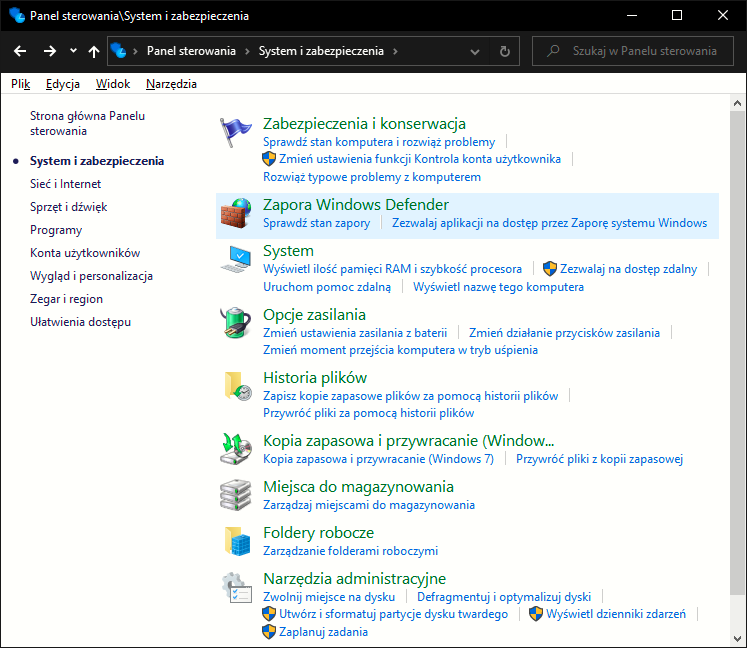Viewport: 747px width, 648px height.
Task: Open the Narzędzia menu
Action: 172,84
